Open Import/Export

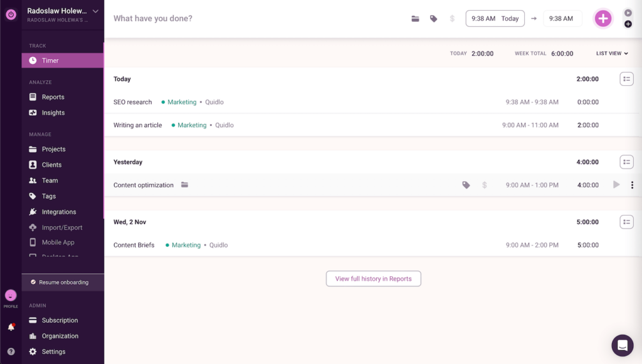point(62,227)
